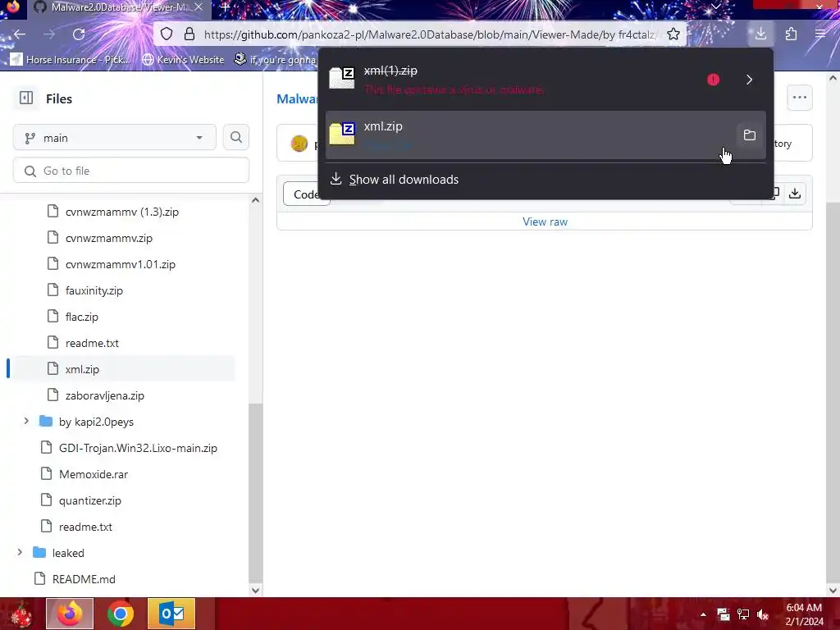Open the network tray icon
The width and height of the screenshot is (840, 630).
(743, 614)
